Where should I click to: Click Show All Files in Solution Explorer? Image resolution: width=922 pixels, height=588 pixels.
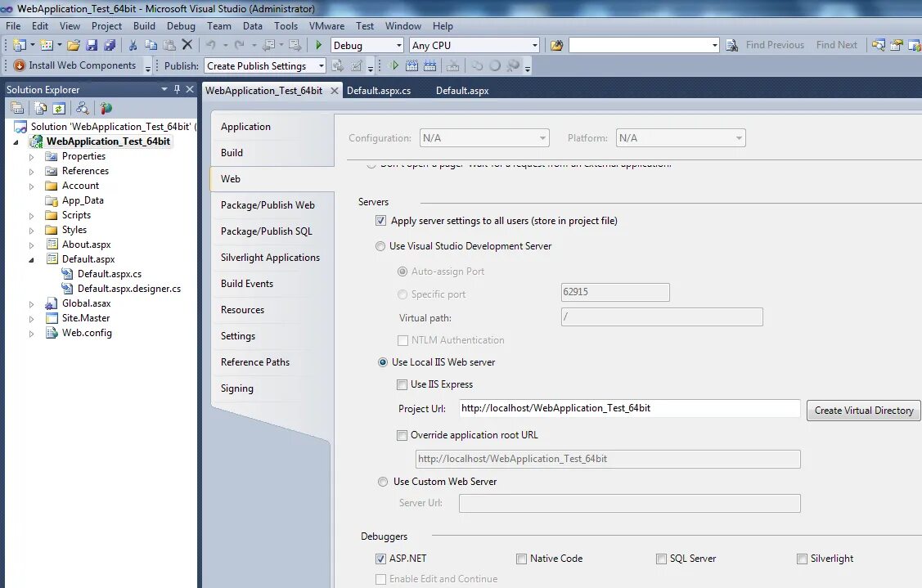(40, 108)
